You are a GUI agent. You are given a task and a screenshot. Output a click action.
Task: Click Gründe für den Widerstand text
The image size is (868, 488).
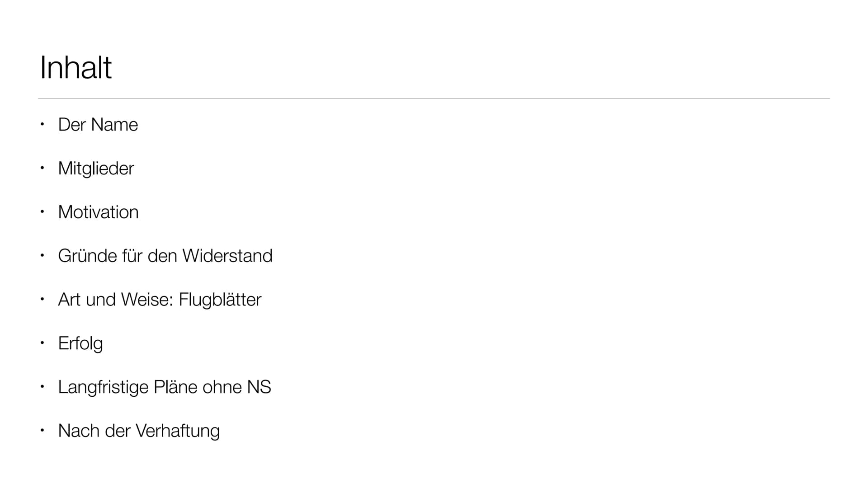pos(165,256)
